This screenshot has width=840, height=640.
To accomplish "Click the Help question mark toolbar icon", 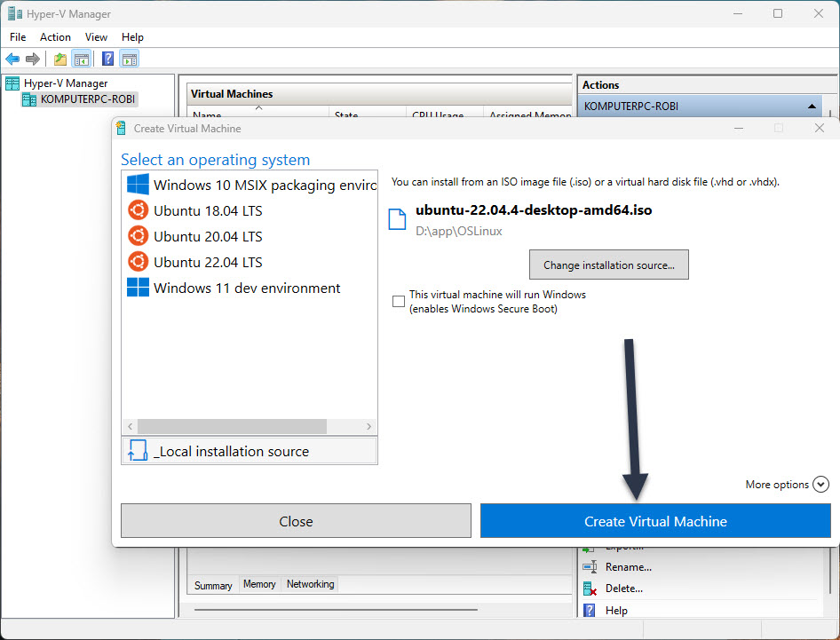I will 107,59.
